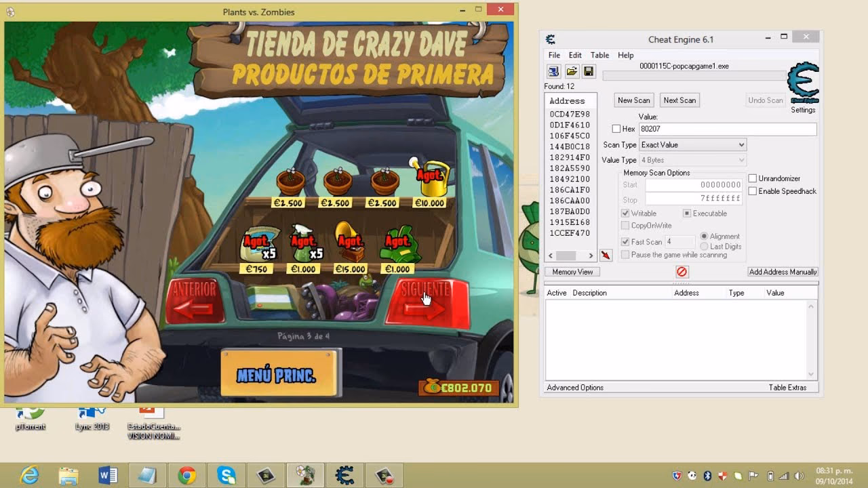The width and height of the screenshot is (868, 488).
Task: Tick the Enable Speedhack checkbox
Action: [x=753, y=191]
